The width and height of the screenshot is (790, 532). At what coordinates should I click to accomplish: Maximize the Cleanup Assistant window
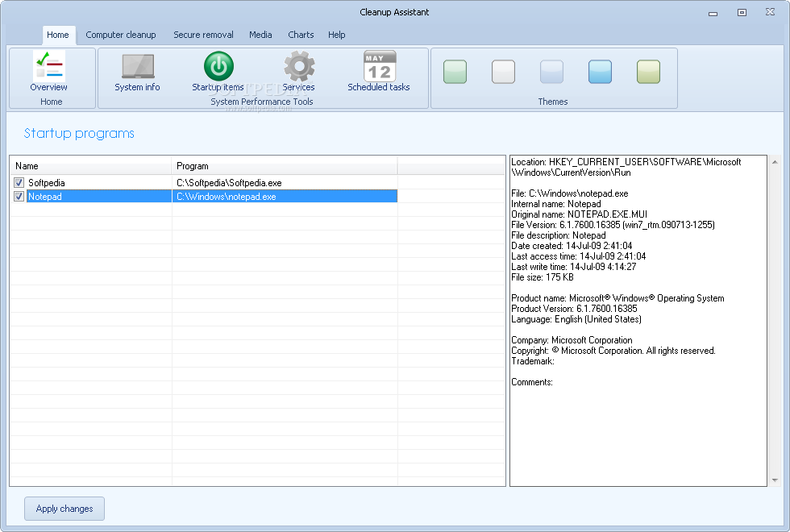[x=742, y=12]
